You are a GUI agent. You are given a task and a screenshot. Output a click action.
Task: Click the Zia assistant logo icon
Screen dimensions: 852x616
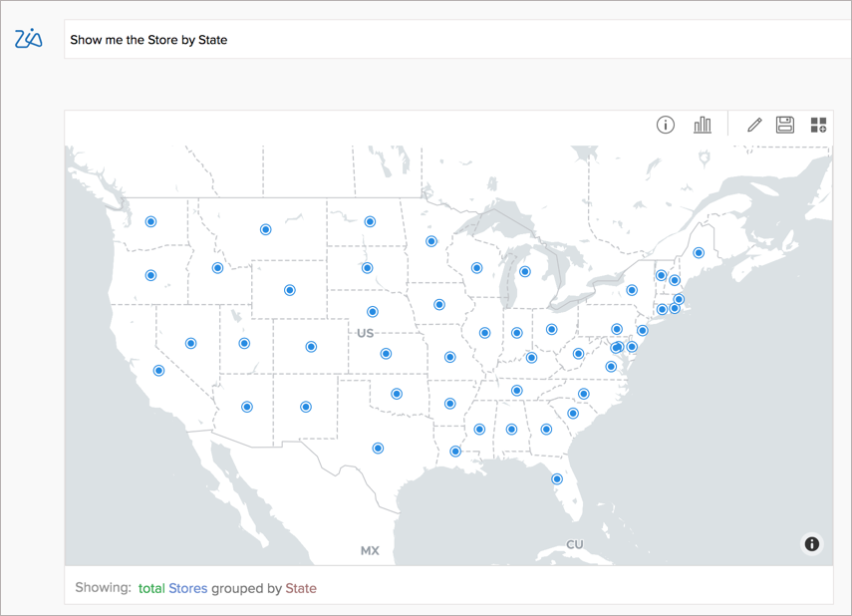(x=29, y=39)
